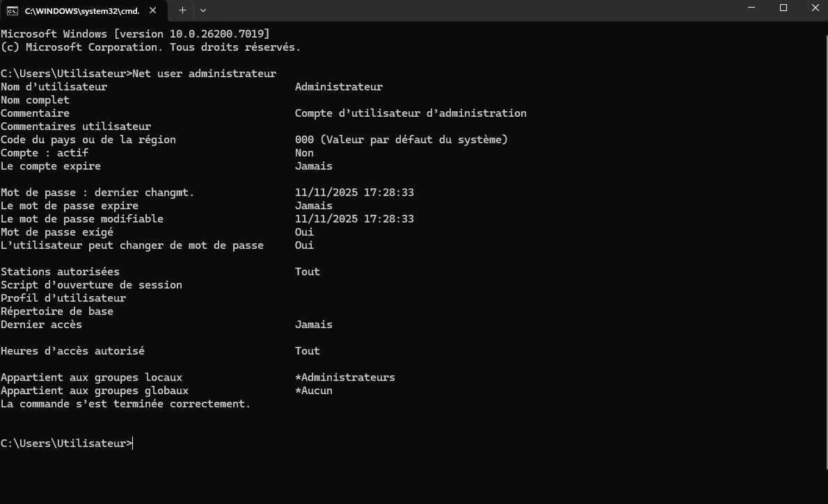
Task: Click the "Nom complet" label
Action: [x=35, y=99]
